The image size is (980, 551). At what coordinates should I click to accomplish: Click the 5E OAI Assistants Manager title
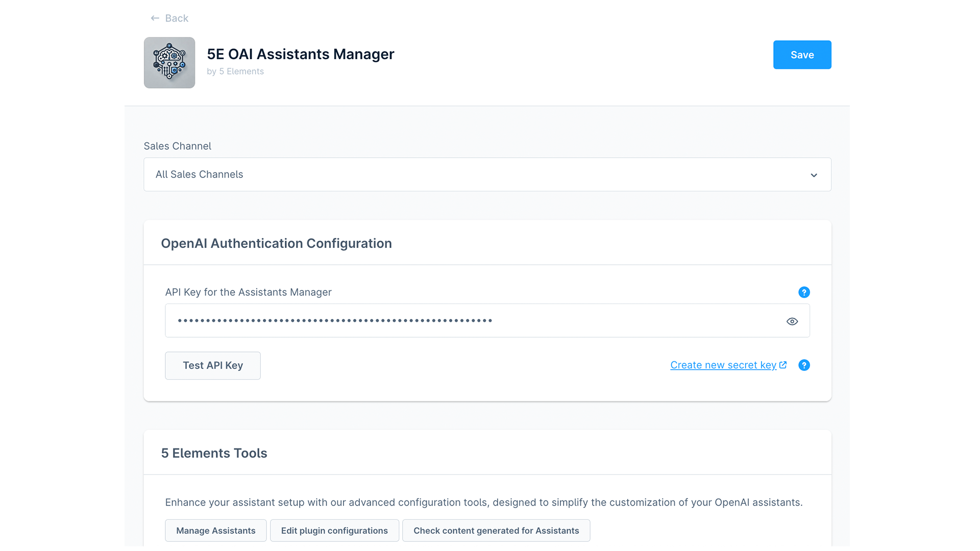301,54
